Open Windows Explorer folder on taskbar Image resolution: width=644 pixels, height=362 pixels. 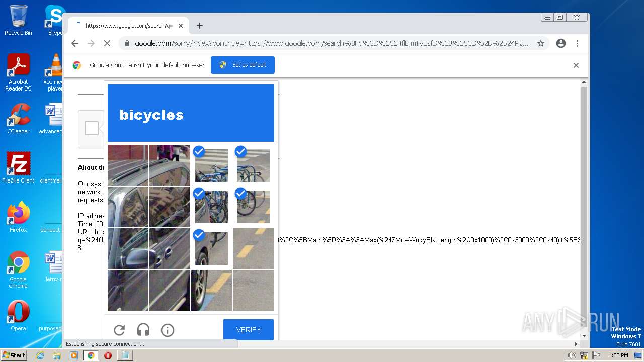coord(57,355)
